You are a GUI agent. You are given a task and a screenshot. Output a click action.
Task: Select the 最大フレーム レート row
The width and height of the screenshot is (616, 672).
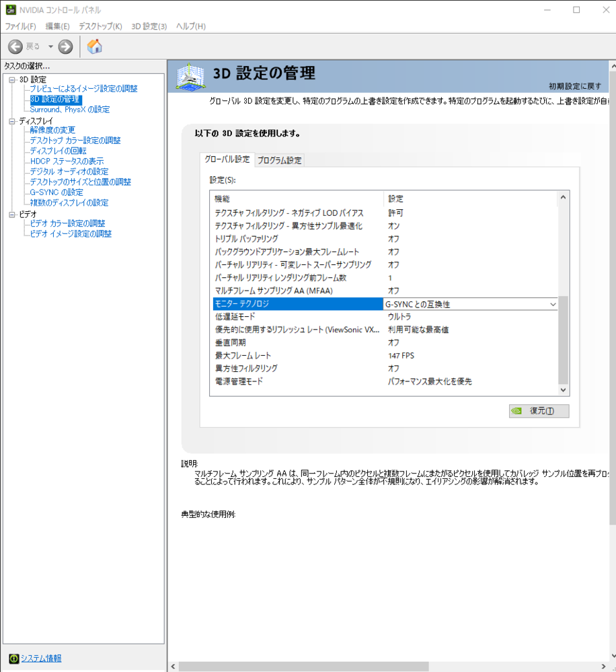[x=385, y=356]
